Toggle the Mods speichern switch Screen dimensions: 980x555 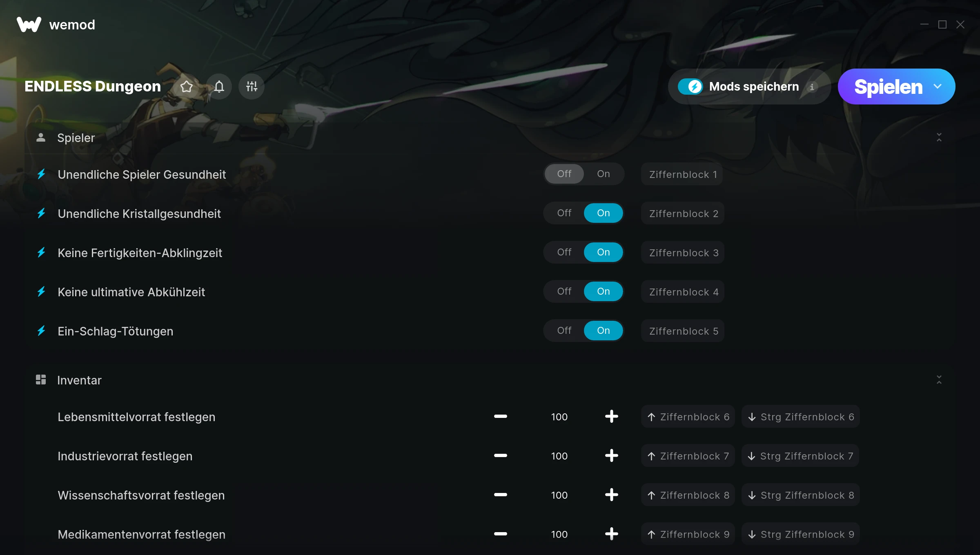pos(690,87)
